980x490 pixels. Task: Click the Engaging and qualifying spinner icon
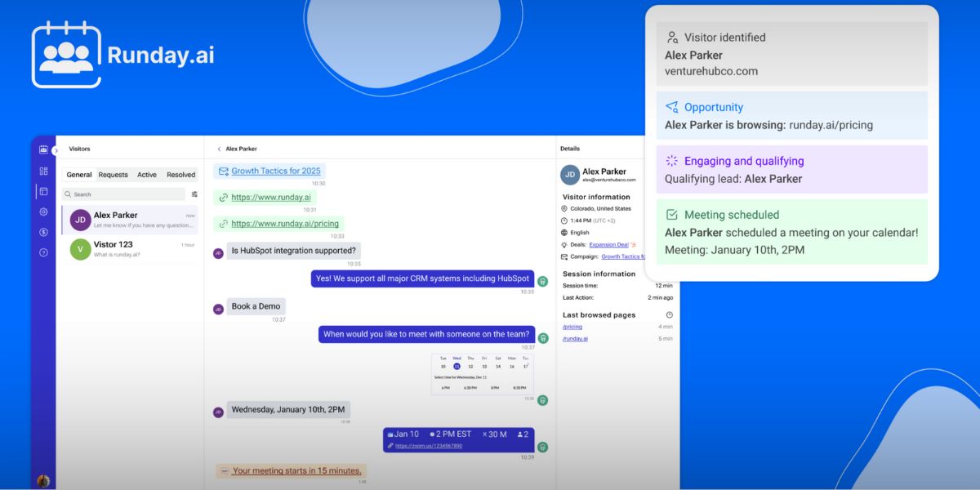click(x=672, y=161)
